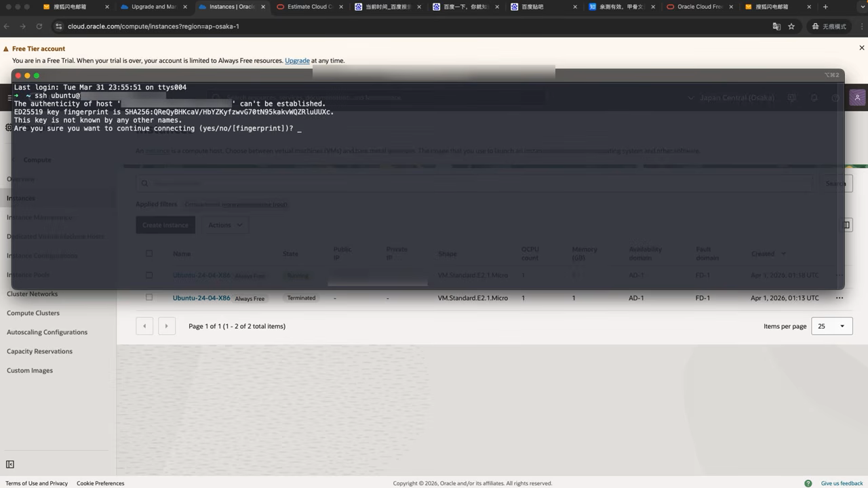The height and width of the screenshot is (488, 868).
Task: View site information icon in address bar
Action: 58,26
